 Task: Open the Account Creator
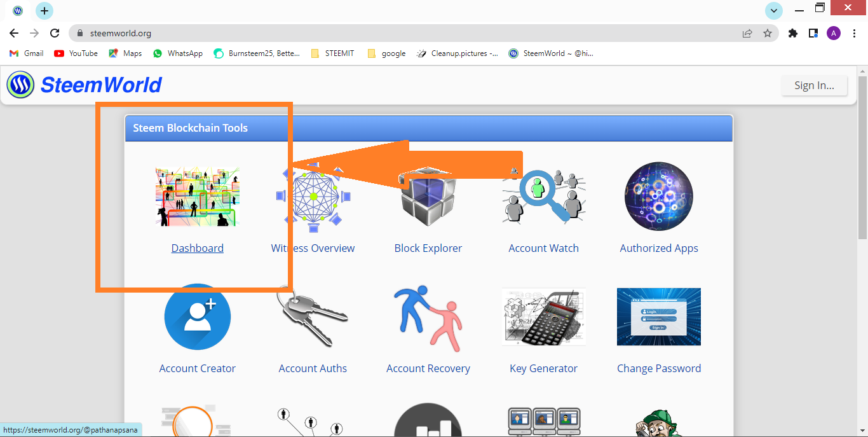(197, 368)
